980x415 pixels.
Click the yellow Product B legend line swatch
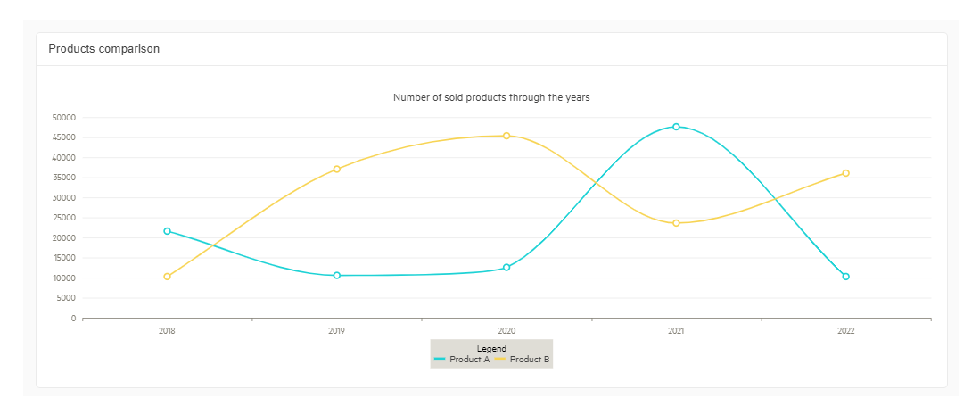pos(500,360)
